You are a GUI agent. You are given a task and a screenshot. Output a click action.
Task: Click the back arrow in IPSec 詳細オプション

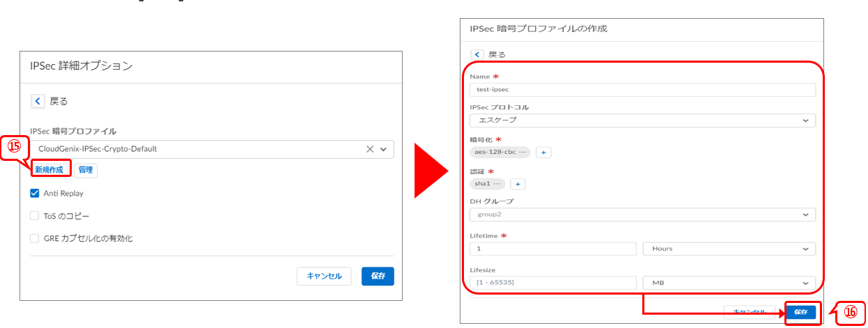(38, 101)
